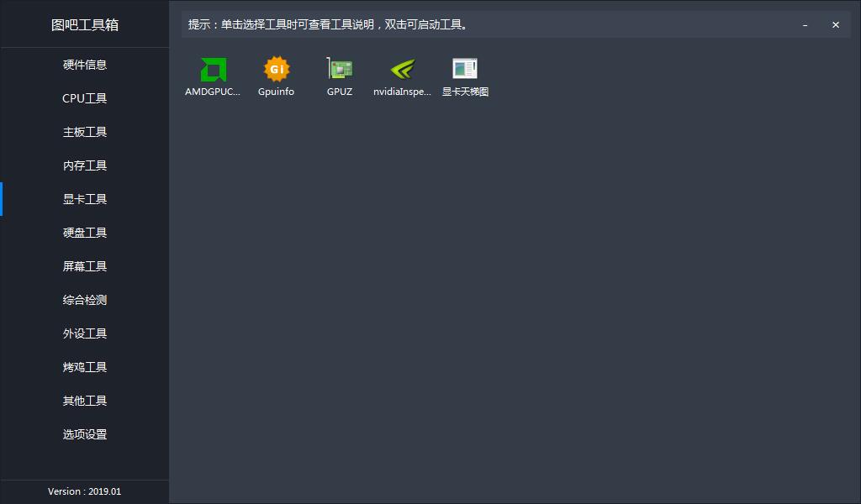
Task: Go to 选项设置 settings
Action: tap(84, 434)
